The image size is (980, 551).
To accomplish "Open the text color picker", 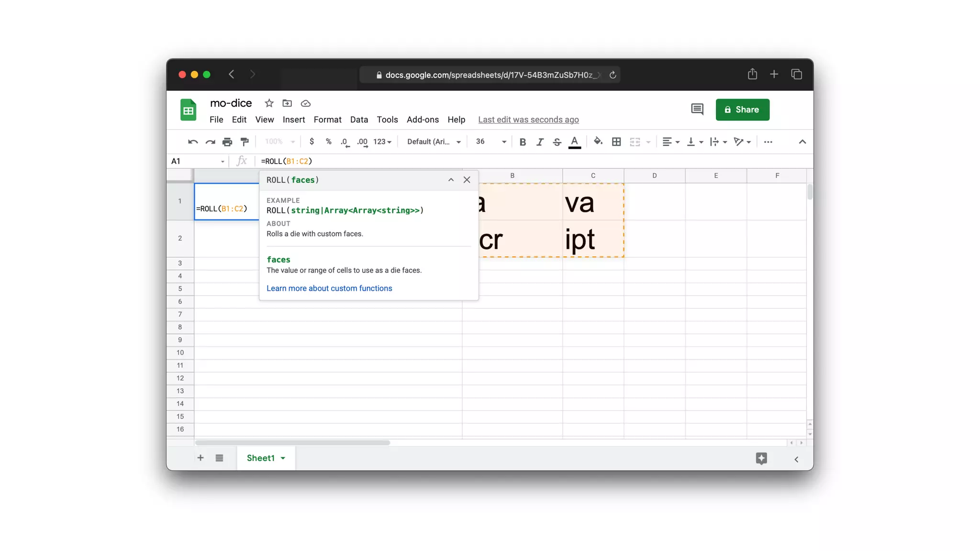I will 574,142.
